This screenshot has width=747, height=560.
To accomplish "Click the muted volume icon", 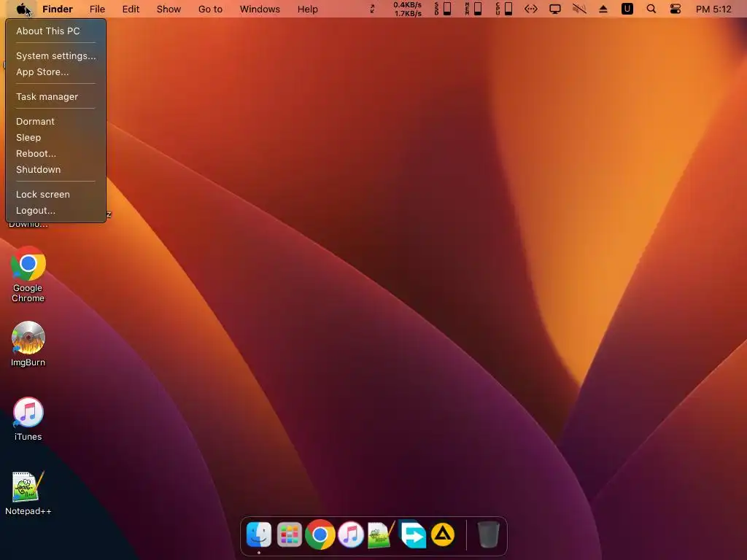I will pos(579,9).
